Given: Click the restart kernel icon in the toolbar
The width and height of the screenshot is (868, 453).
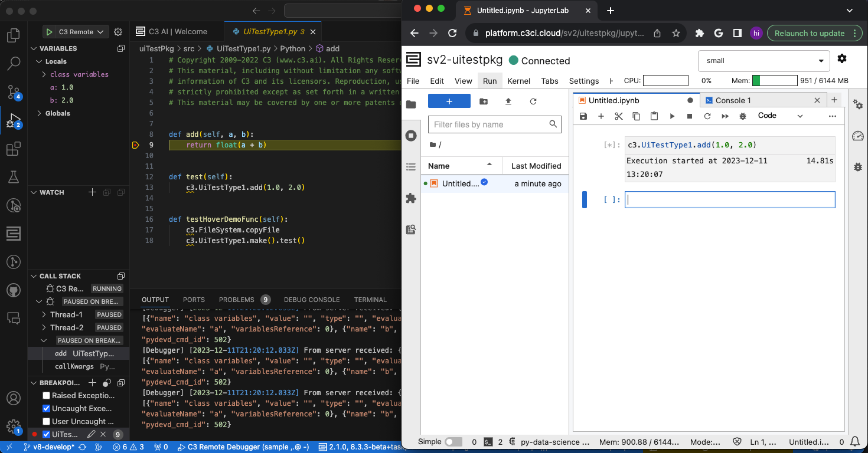Looking at the screenshot, I should point(707,116).
